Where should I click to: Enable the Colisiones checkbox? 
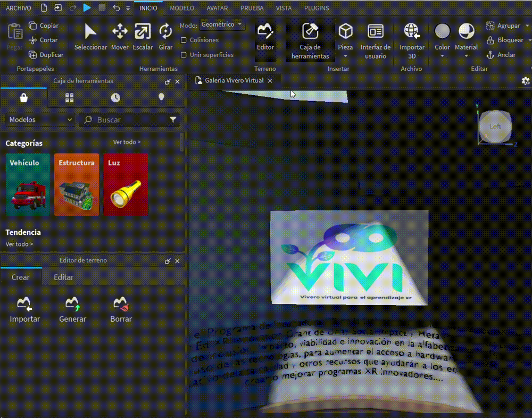(184, 40)
